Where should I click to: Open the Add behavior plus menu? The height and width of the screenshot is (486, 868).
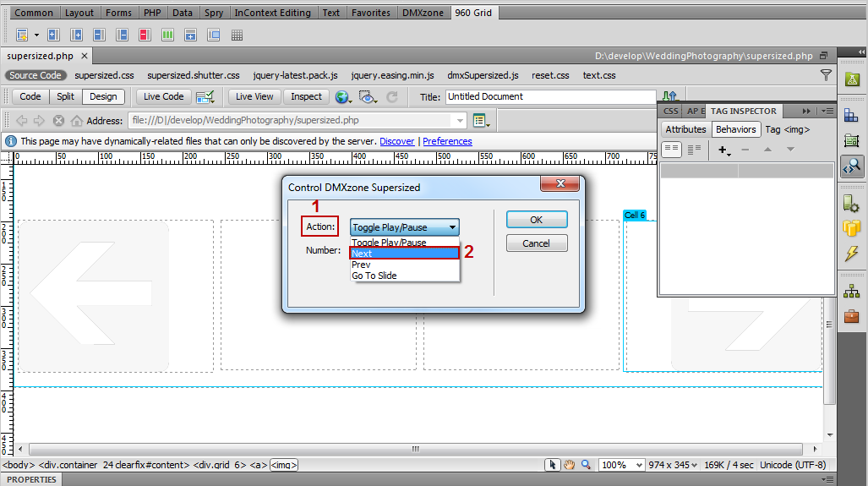pyautogui.click(x=724, y=150)
